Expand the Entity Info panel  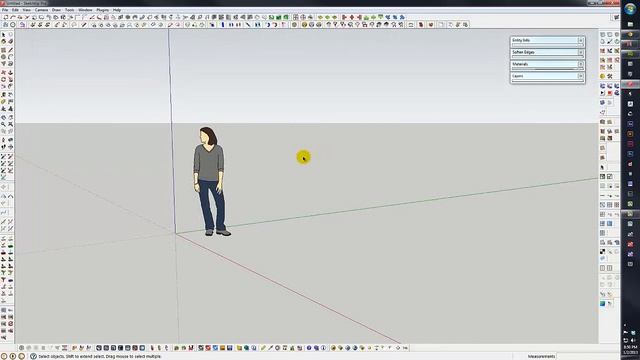pos(544,40)
